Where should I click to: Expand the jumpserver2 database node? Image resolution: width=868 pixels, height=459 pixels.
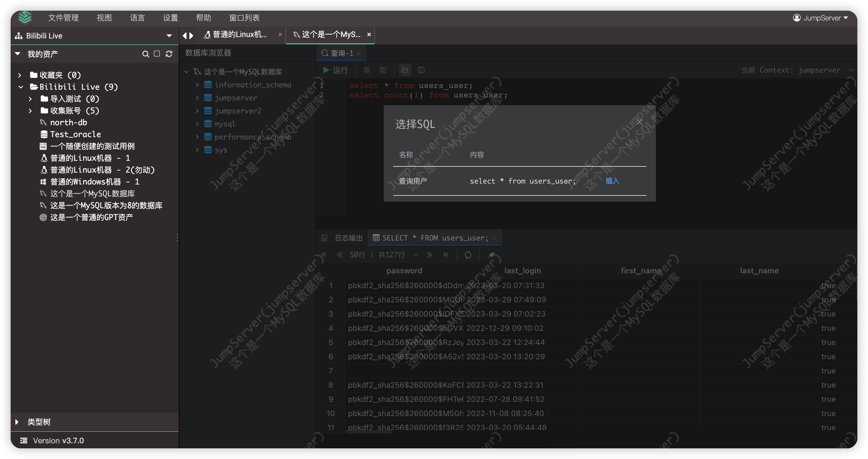[x=197, y=111]
